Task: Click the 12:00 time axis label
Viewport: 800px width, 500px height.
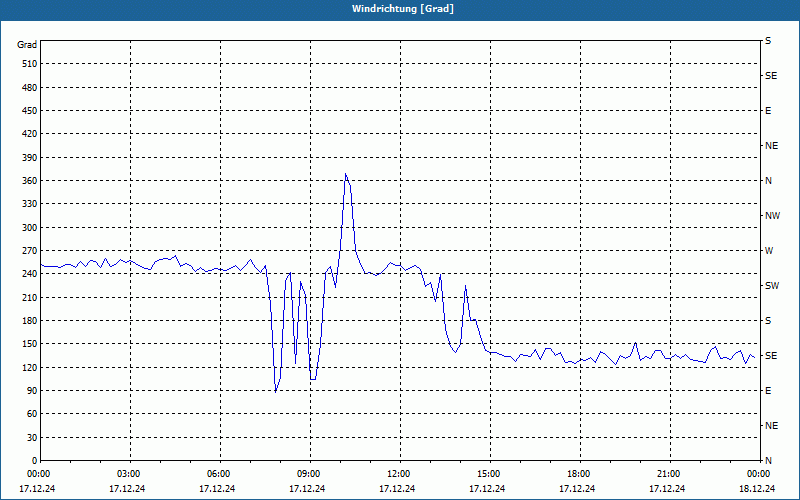Action: 399,474
